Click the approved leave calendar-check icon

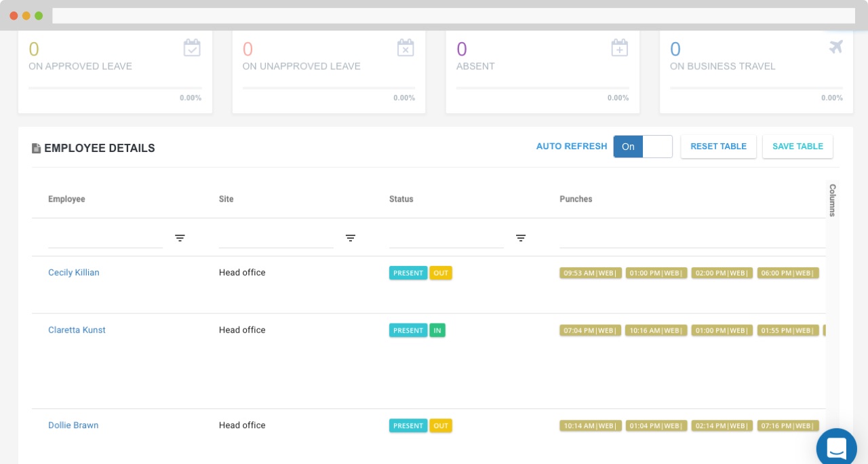[x=192, y=47]
